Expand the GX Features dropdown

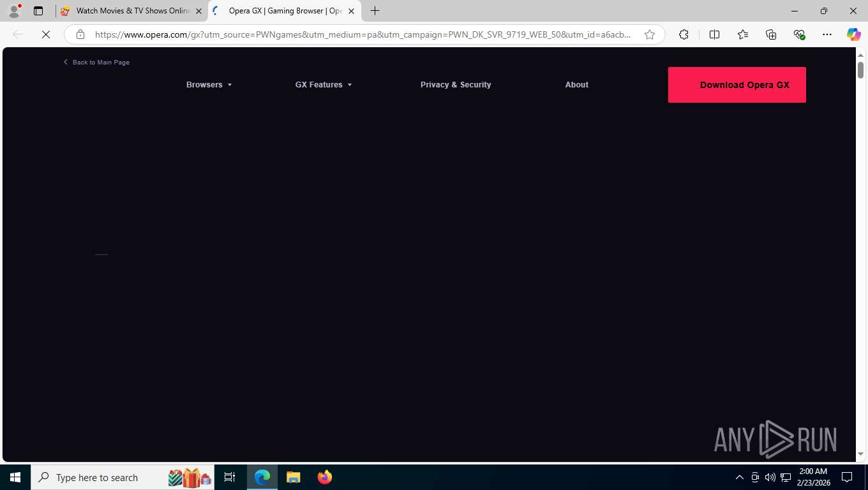[324, 85]
